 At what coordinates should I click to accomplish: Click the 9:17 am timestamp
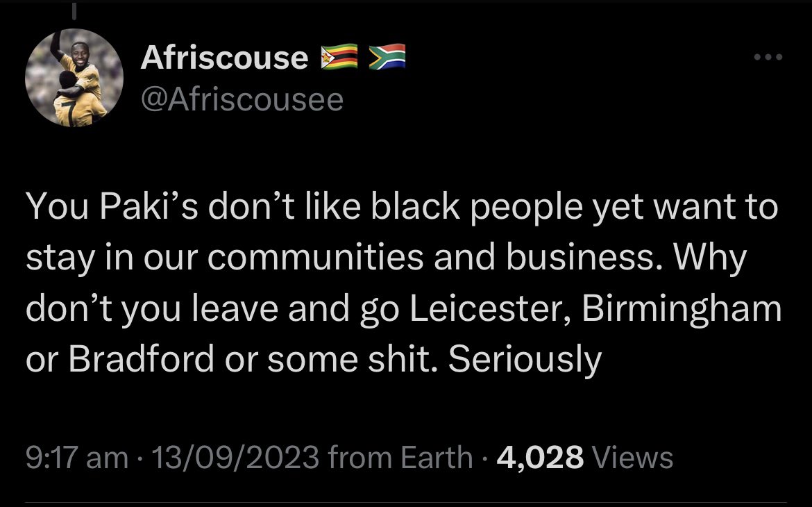click(76, 458)
